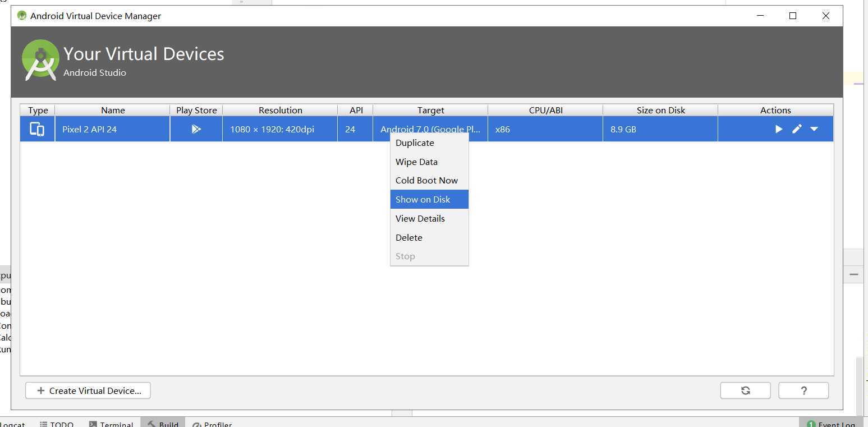Select Show on Disk menu item
This screenshot has height=427, width=868.
tap(429, 199)
